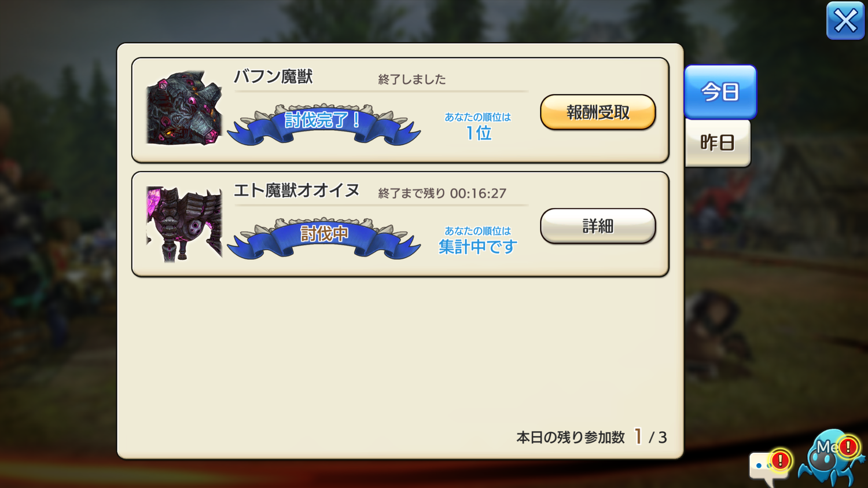Switch to the 昨日 tab
The height and width of the screenshot is (488, 868).
click(x=718, y=143)
